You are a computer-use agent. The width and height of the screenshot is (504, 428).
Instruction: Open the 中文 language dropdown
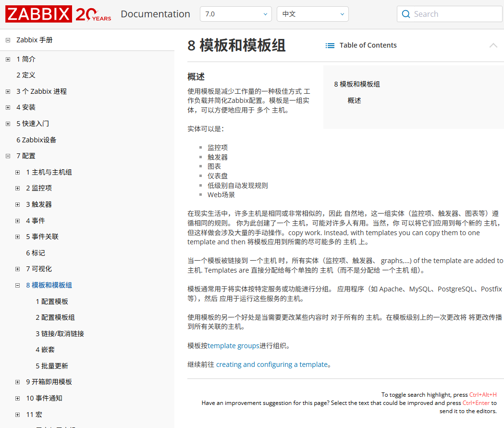pyautogui.click(x=312, y=14)
